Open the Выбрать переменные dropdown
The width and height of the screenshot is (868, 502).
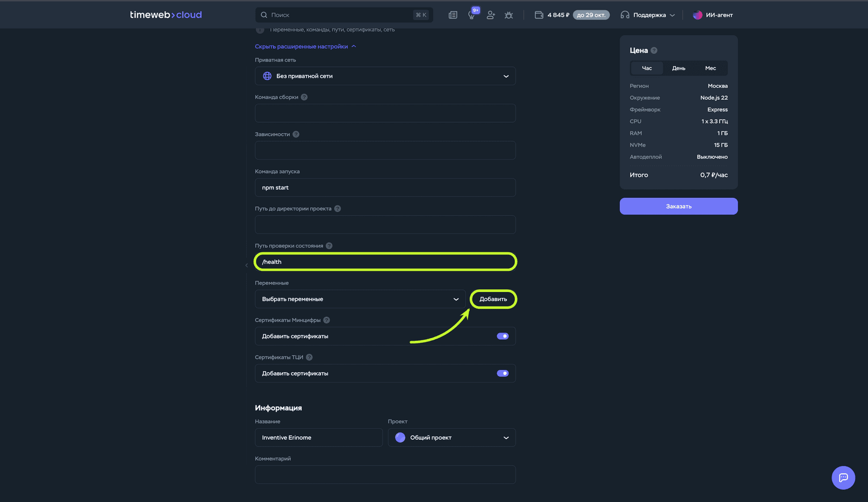click(360, 299)
